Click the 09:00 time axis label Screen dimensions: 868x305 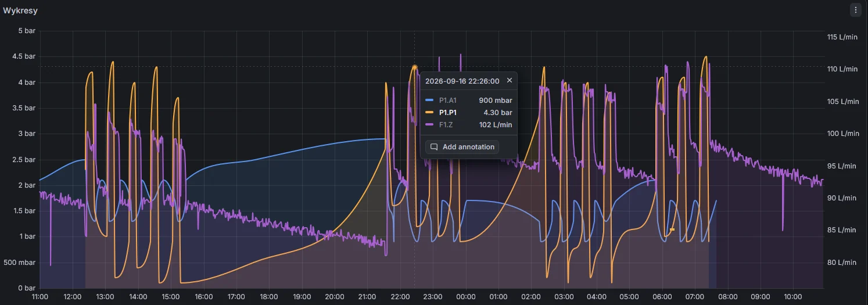(x=761, y=296)
